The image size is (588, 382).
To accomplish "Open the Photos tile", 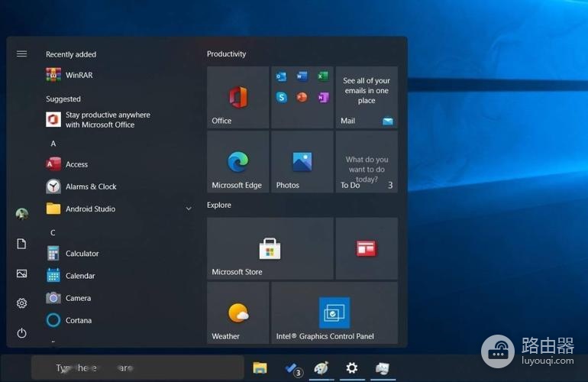I will [x=302, y=162].
